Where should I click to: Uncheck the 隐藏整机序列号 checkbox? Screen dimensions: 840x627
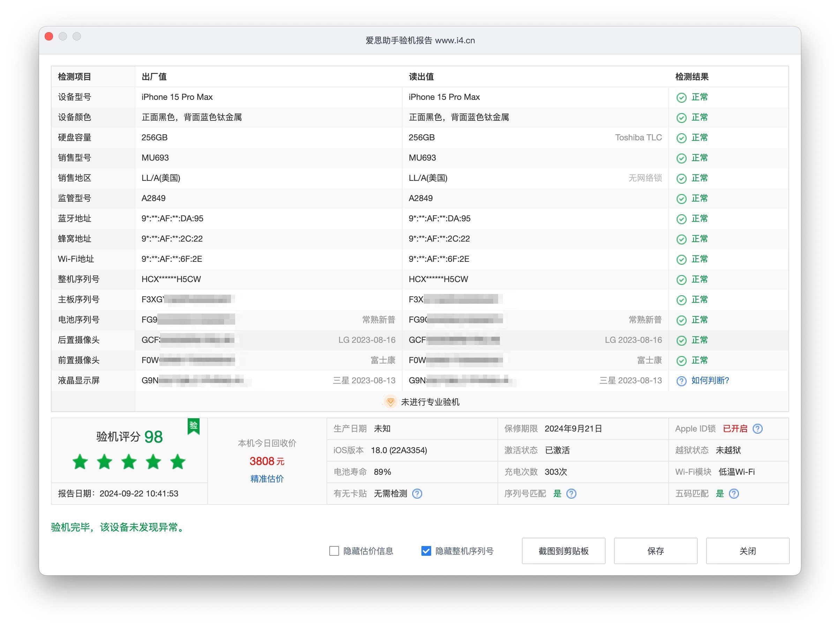(x=426, y=551)
